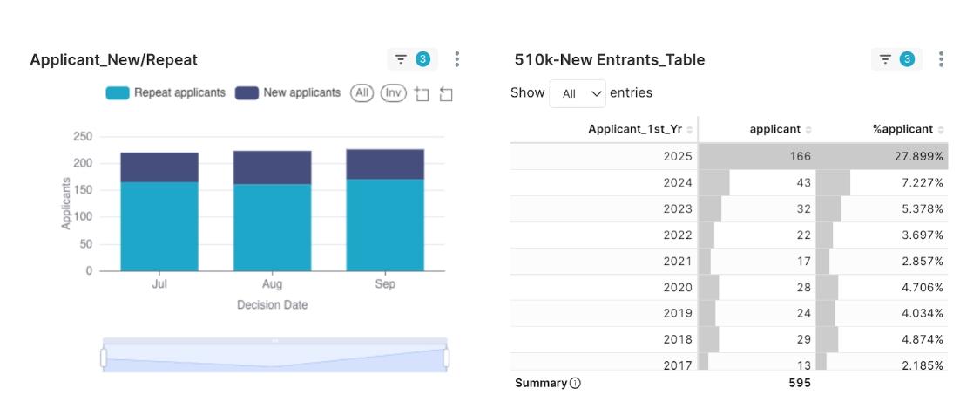
Task: Click the Summary info icon
Action: [x=575, y=384]
